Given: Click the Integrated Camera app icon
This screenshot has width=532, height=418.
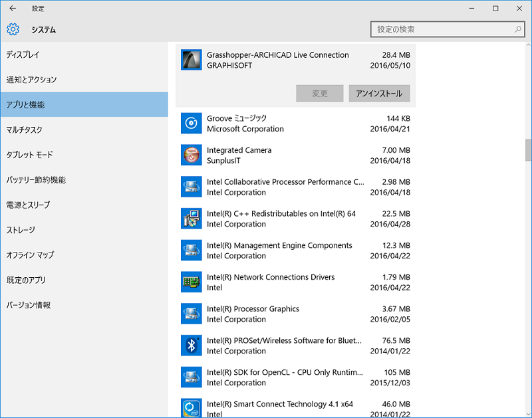Looking at the screenshot, I should (x=192, y=155).
